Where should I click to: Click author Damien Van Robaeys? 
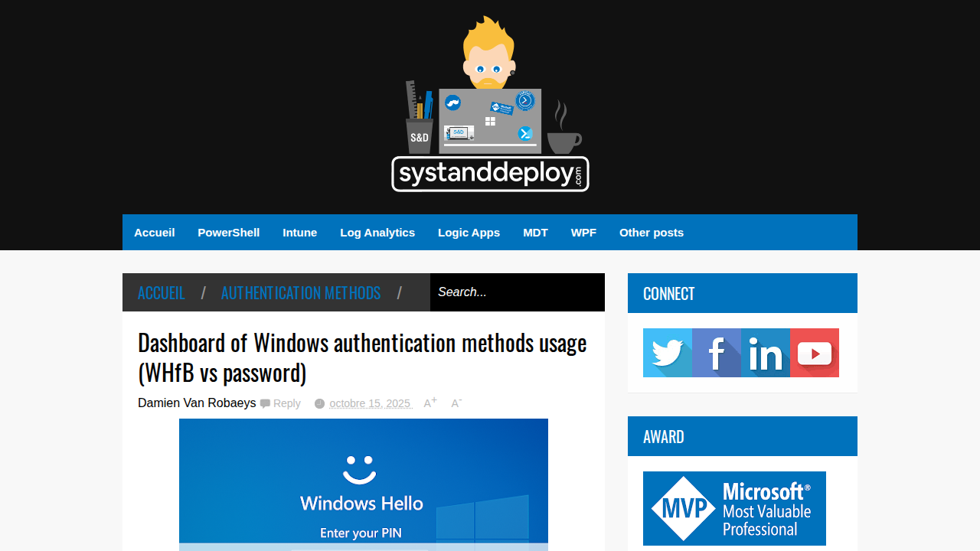tap(197, 403)
